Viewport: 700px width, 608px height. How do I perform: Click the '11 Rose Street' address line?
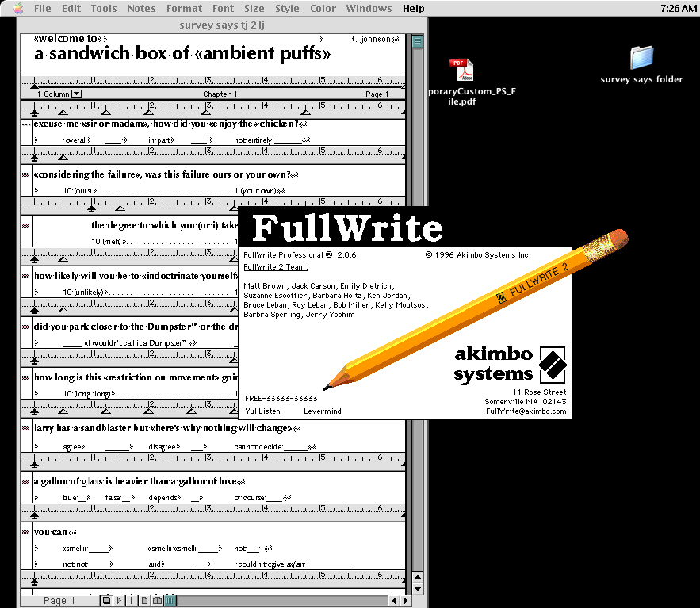pyautogui.click(x=539, y=392)
